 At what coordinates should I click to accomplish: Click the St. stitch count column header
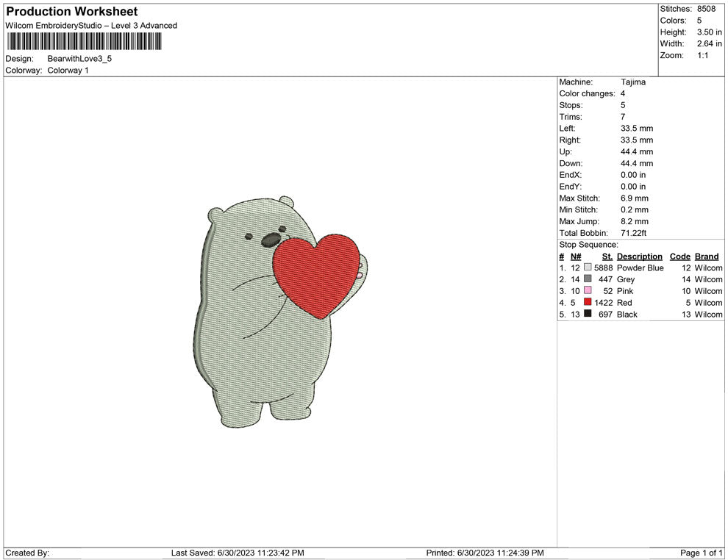point(607,256)
